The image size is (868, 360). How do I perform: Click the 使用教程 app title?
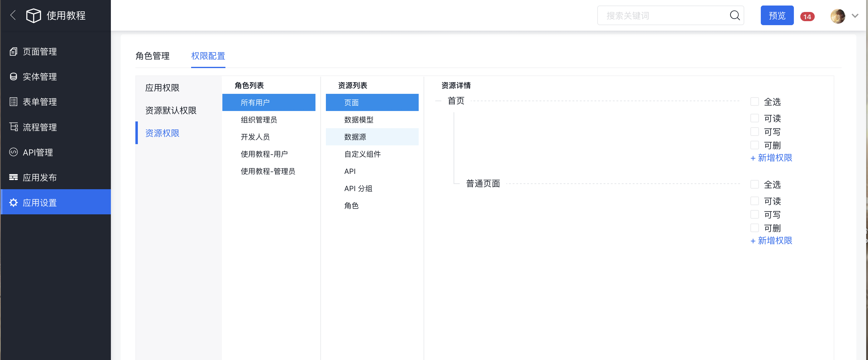click(66, 15)
